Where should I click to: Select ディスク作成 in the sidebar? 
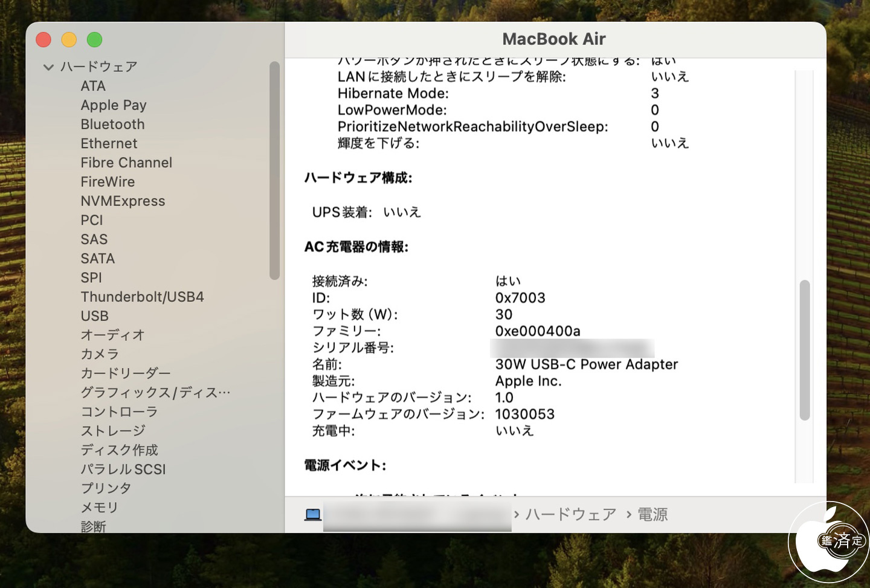coord(120,450)
